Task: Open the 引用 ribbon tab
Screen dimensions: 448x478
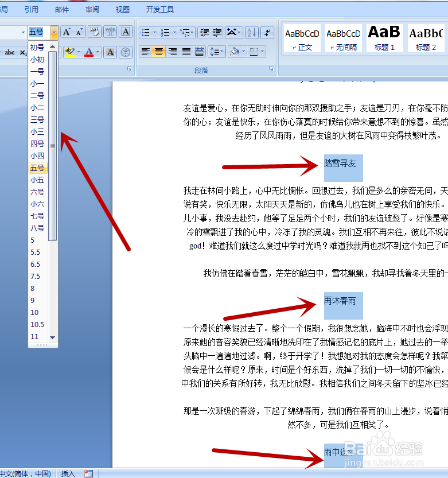Action: point(32,10)
